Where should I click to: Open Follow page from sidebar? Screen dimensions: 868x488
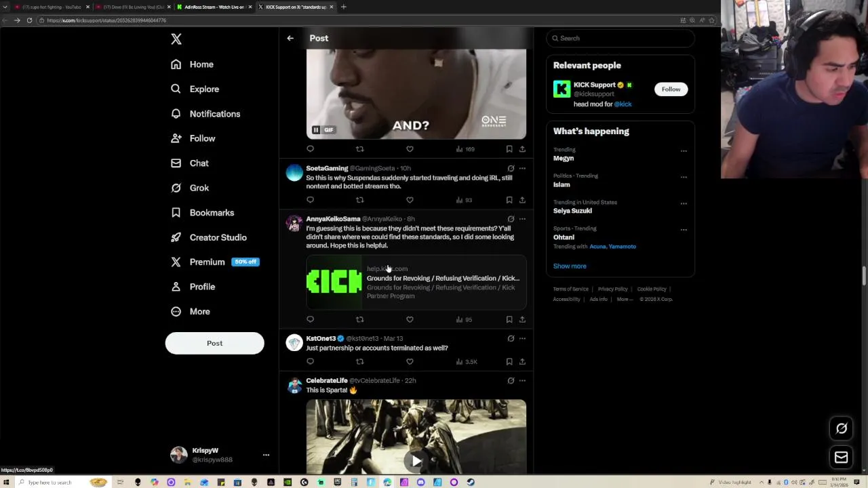[x=193, y=138]
